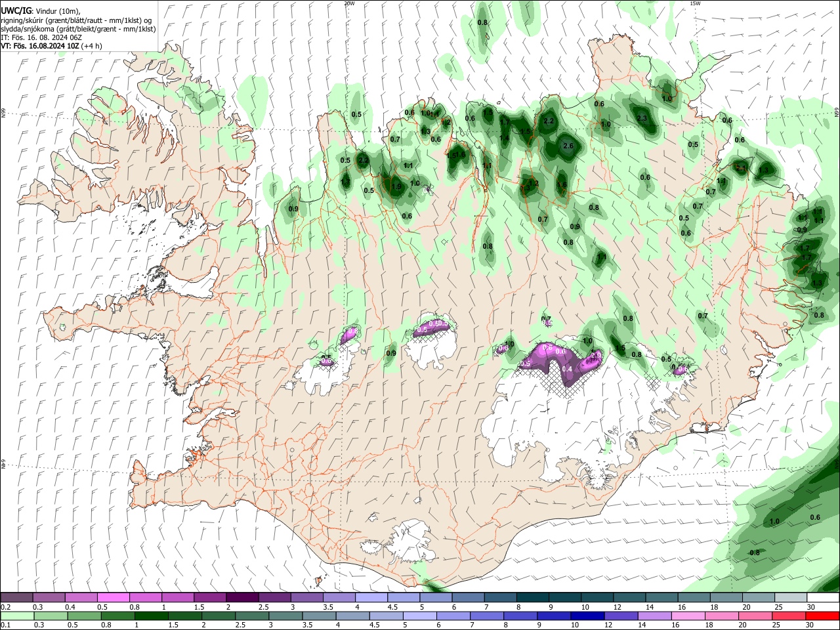
Task: Click the VT: Fös. 16.08.2024 10Z (+4 h) line
Action: click(x=51, y=46)
